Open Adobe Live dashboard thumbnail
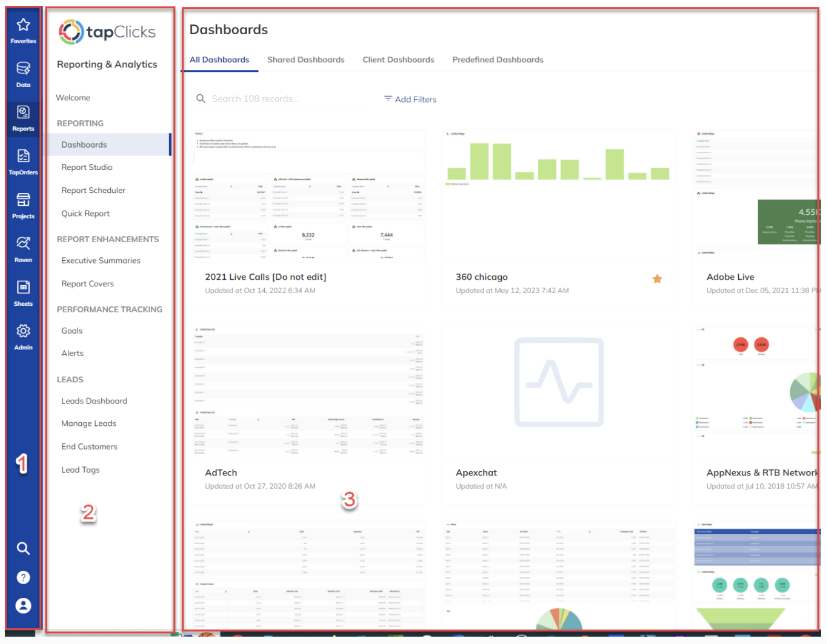Viewport: 827px width, 644px height. click(x=756, y=195)
